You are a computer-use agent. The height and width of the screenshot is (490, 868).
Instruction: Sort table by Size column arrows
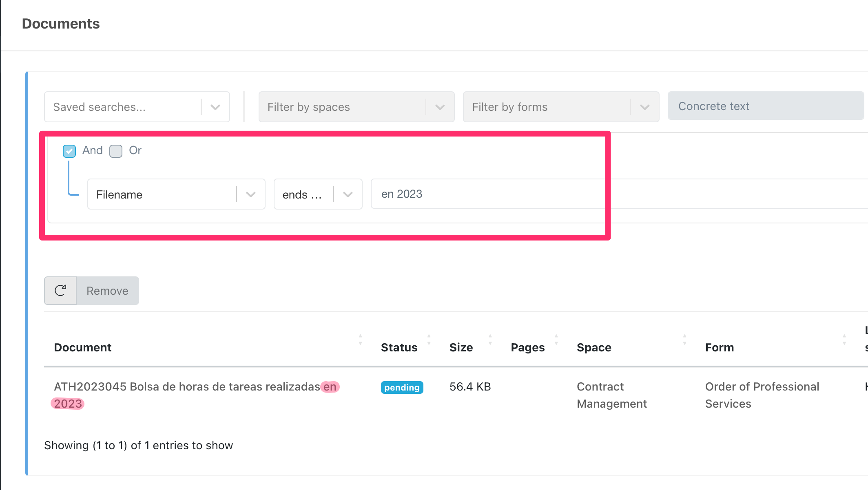(490, 340)
